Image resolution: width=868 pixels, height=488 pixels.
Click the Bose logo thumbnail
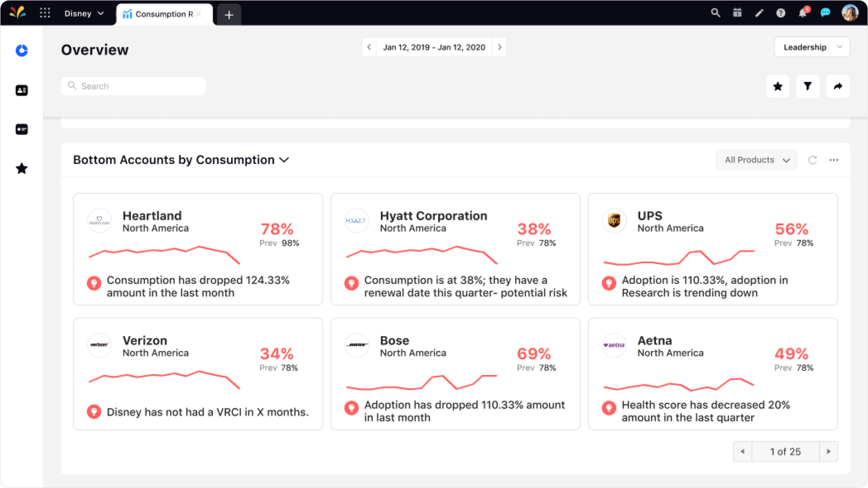click(x=357, y=345)
